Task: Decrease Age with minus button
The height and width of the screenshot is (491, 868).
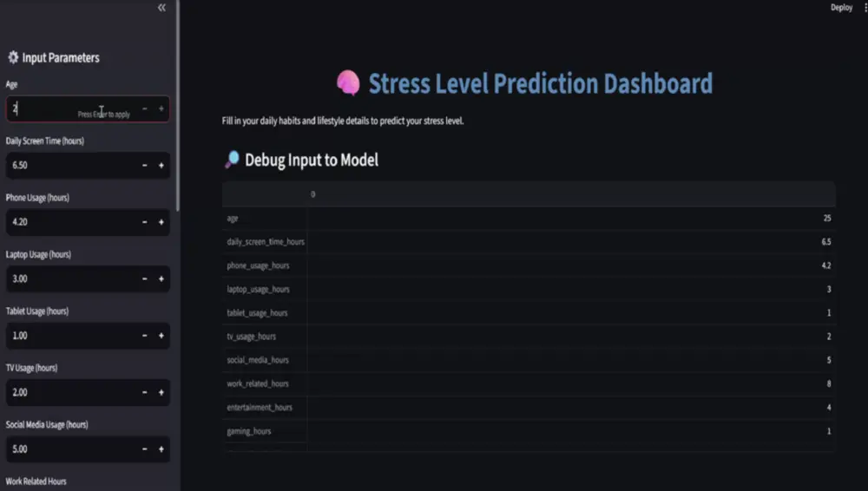Action: point(144,109)
